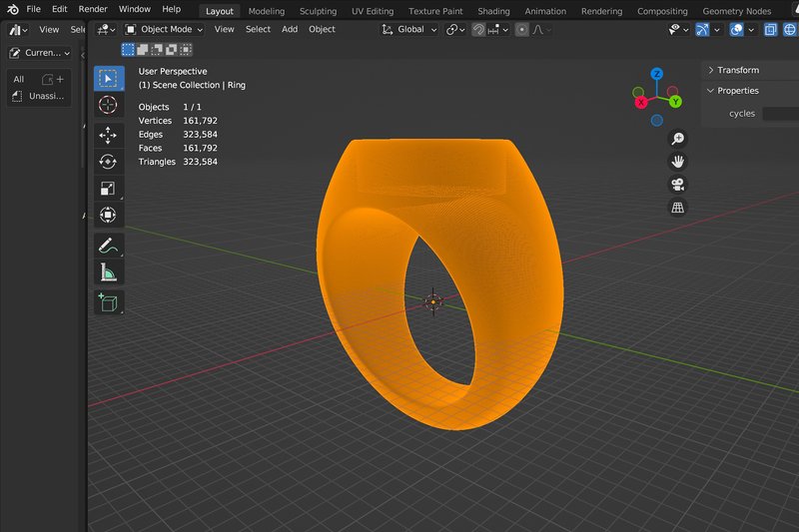Switch perspective/orthographic with grid icon

pyautogui.click(x=678, y=208)
